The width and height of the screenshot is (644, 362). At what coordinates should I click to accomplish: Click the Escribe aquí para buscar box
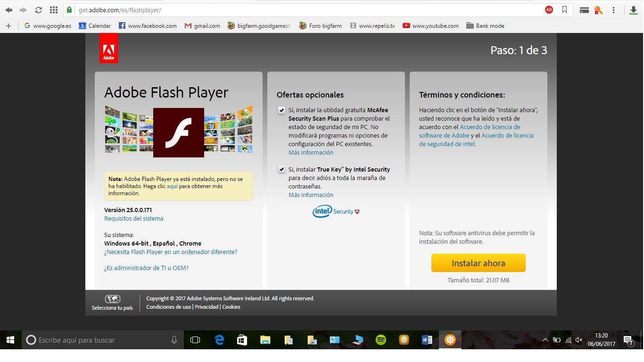[x=103, y=340]
